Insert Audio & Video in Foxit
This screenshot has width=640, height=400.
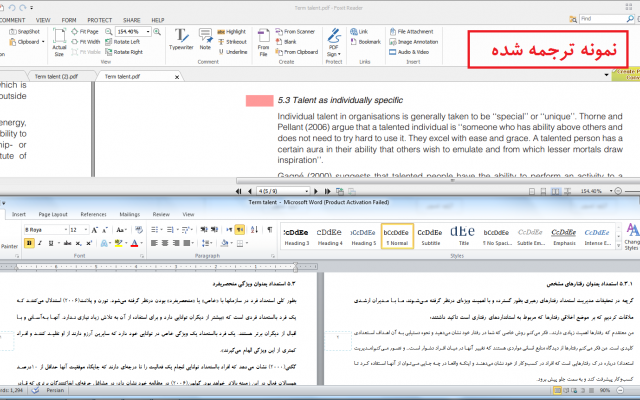click(x=409, y=52)
